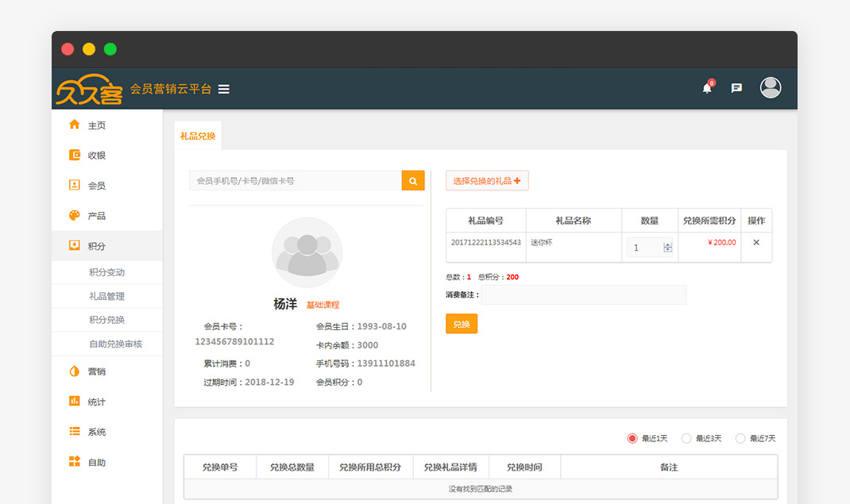The width and height of the screenshot is (850, 504).
Task: Click the user avatar in header
Action: point(771,88)
